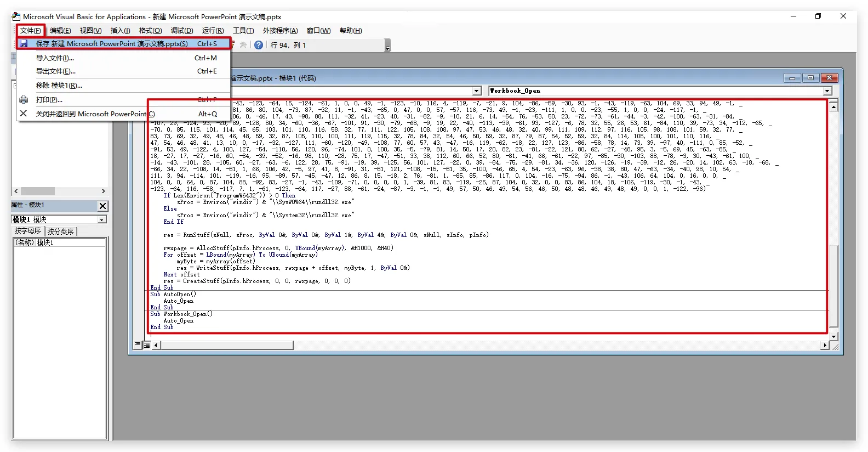Open the 帮助(H) menu

tap(351, 31)
